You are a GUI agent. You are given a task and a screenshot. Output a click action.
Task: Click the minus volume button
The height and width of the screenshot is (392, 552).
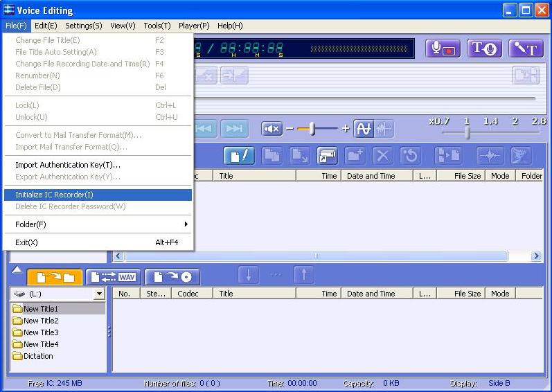[x=290, y=129]
